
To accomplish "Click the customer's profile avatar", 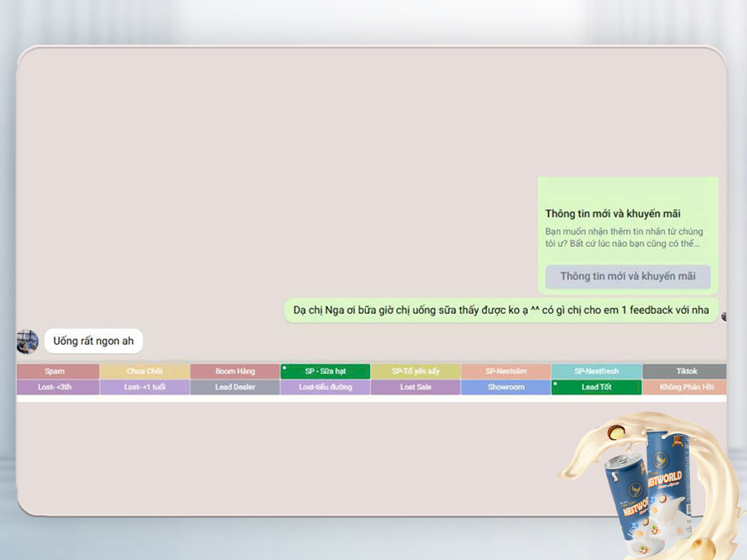I will pos(27,342).
